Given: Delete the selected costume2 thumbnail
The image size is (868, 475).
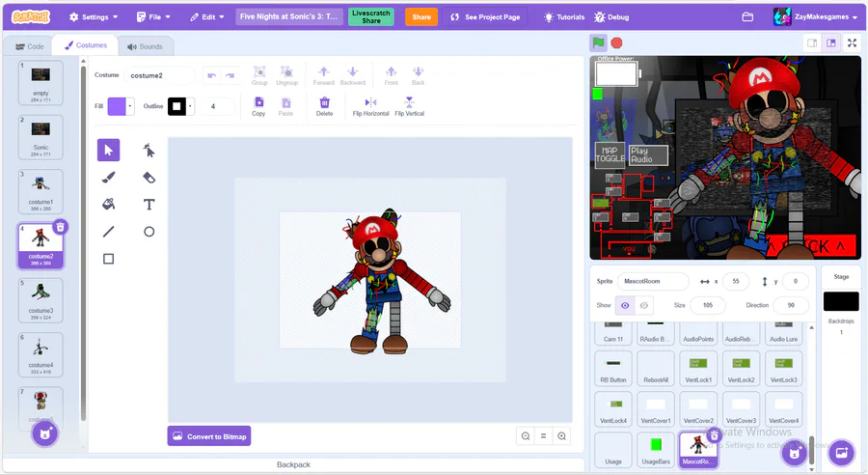Looking at the screenshot, I should tap(60, 227).
